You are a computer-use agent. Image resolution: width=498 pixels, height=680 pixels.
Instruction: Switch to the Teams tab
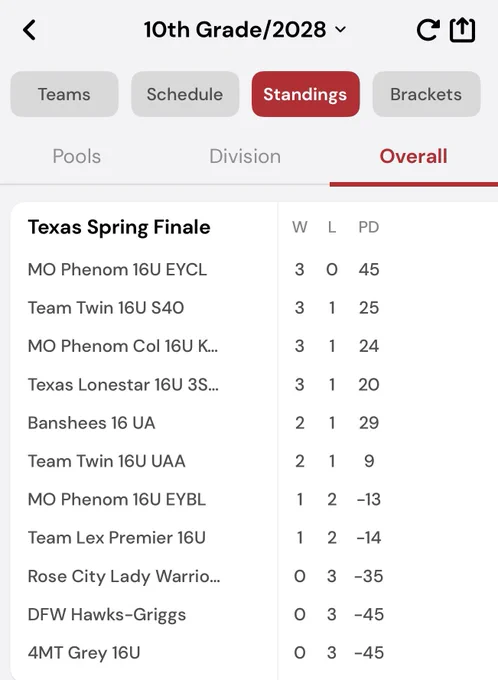tap(64, 94)
